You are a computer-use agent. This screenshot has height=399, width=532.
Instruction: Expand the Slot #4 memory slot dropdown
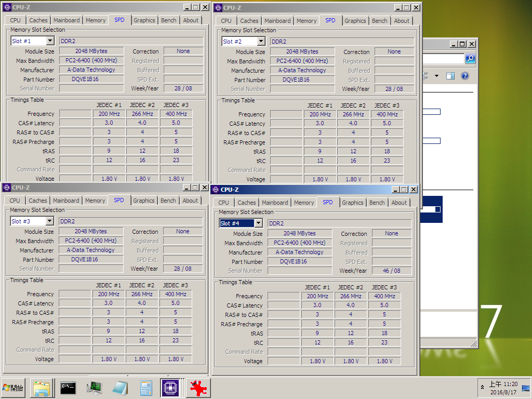259,223
